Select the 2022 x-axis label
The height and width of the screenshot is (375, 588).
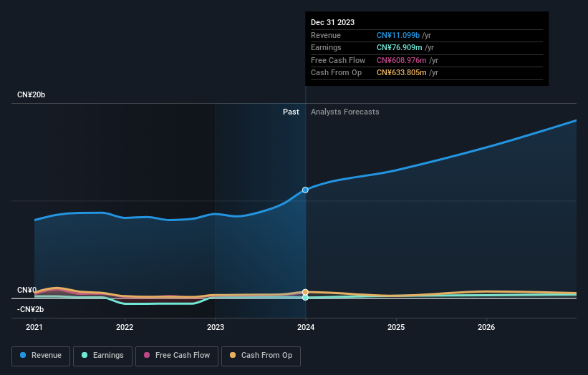(x=125, y=328)
